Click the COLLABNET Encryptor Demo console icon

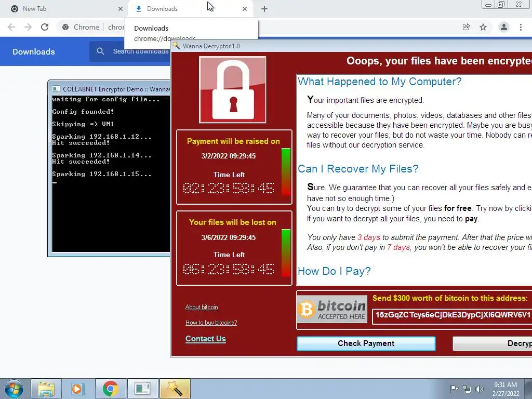click(x=56, y=89)
